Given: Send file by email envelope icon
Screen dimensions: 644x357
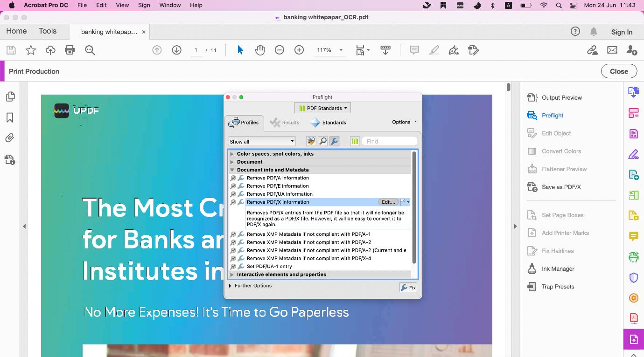Looking at the screenshot, I should coord(612,50).
